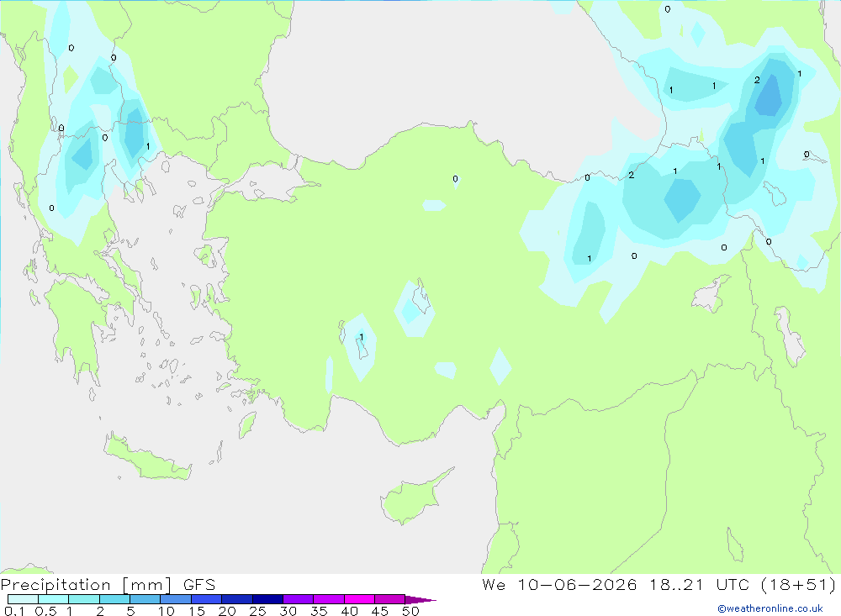841x616 pixels.
Task: Pick the 15–20 mm royal blue legend swatch
Action: pos(207,599)
